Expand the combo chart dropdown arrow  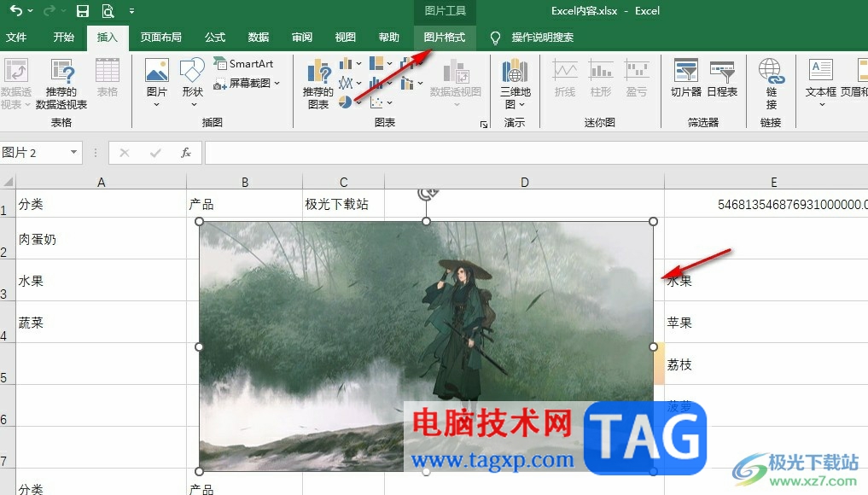420,84
